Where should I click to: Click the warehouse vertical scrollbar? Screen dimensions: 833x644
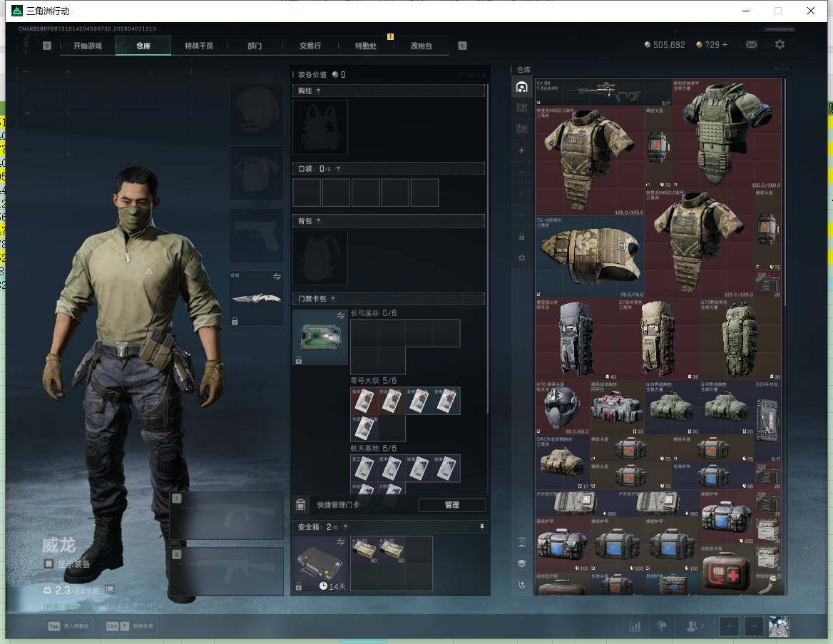tap(784, 191)
